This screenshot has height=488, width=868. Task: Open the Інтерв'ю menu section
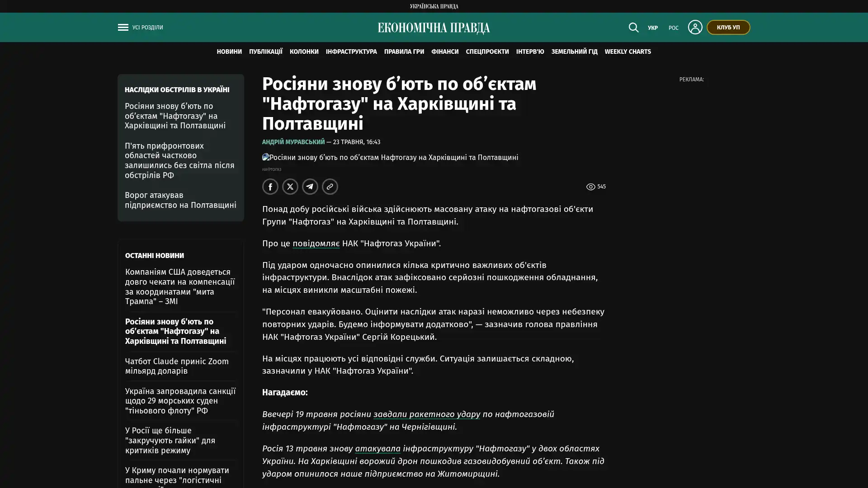(x=530, y=52)
